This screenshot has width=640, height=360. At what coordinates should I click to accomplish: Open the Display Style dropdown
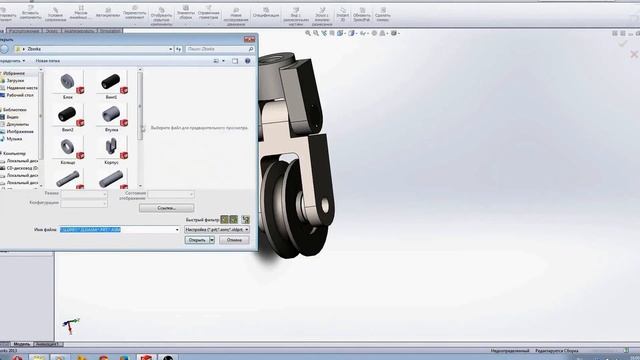click(352, 33)
